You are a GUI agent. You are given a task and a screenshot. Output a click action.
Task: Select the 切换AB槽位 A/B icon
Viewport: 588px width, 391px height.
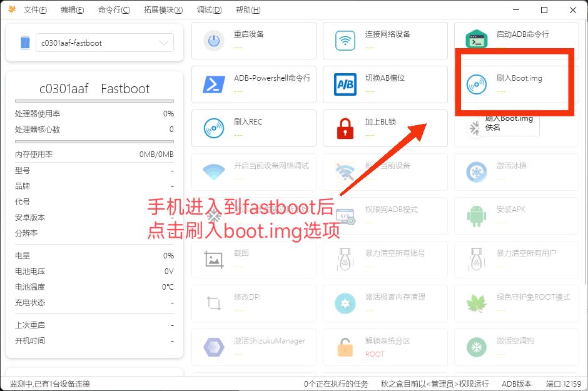coord(345,84)
